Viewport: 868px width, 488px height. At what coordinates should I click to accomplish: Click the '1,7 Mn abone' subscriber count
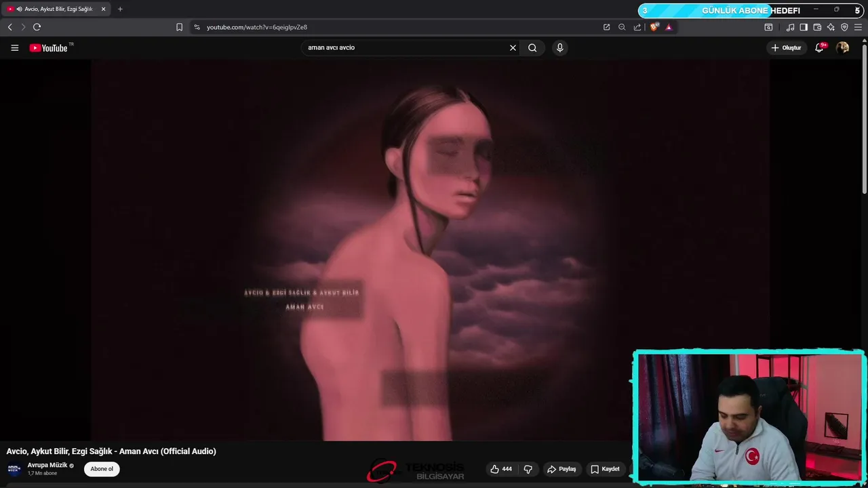(x=42, y=473)
